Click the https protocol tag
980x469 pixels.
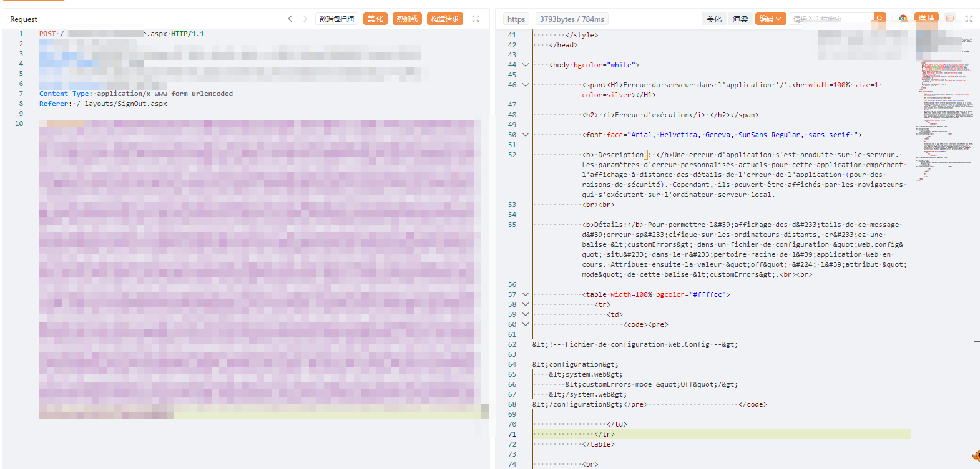pyautogui.click(x=516, y=19)
